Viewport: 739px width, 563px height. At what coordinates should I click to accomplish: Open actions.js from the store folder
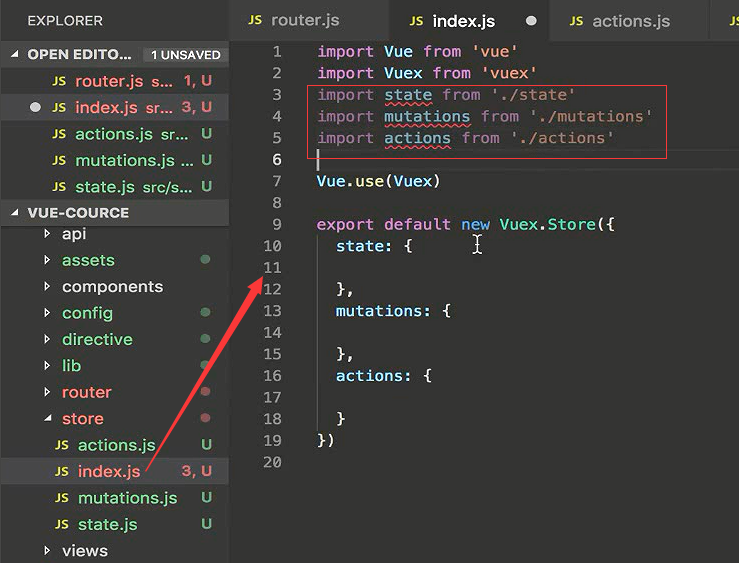116,445
